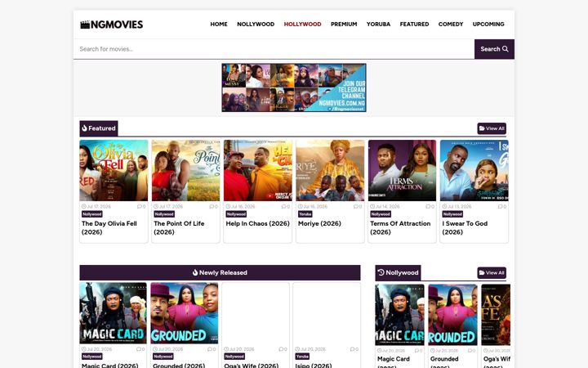
Task: Click comment icon on Oga's Wife card
Action: (283, 349)
